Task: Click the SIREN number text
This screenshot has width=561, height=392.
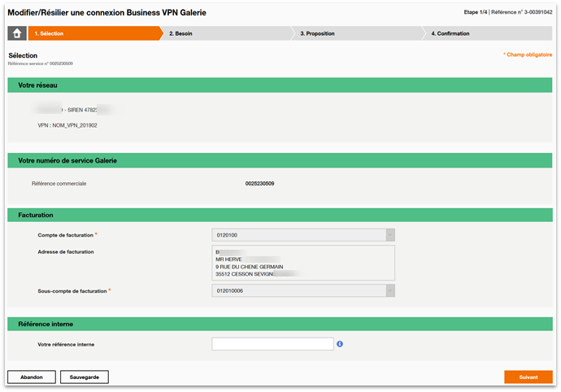Action: tap(82, 110)
